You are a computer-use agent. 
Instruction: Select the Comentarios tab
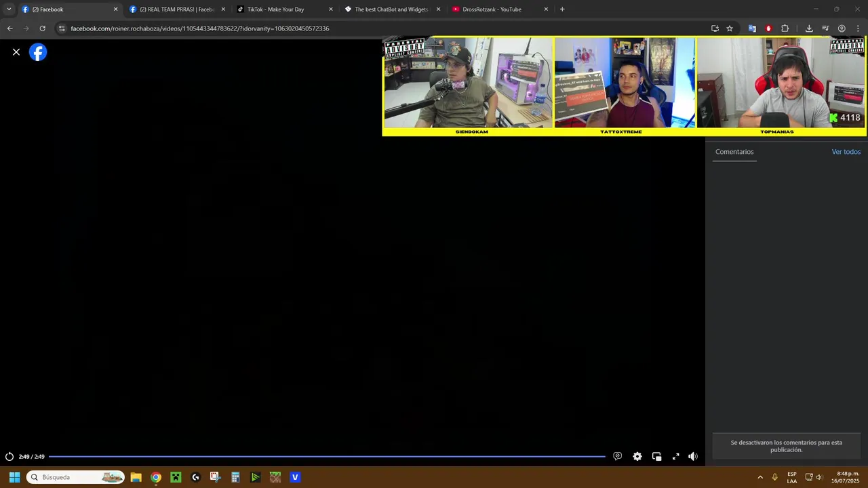(734, 152)
